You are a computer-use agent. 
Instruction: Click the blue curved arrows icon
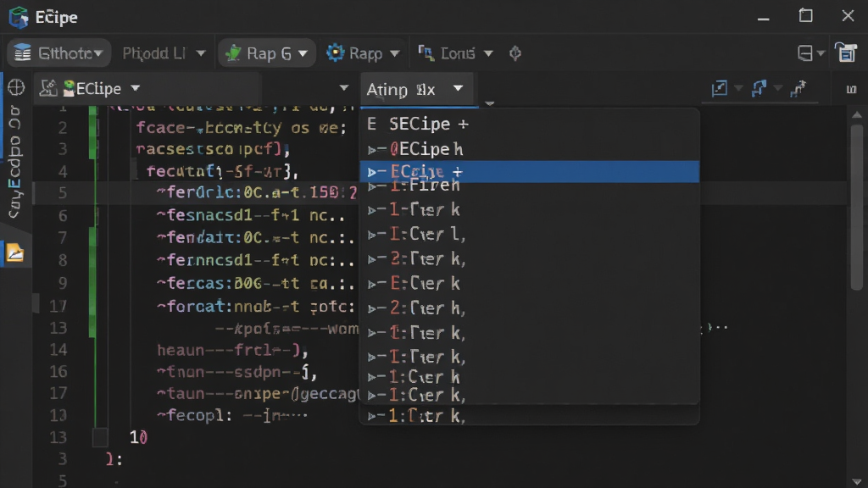(x=759, y=88)
